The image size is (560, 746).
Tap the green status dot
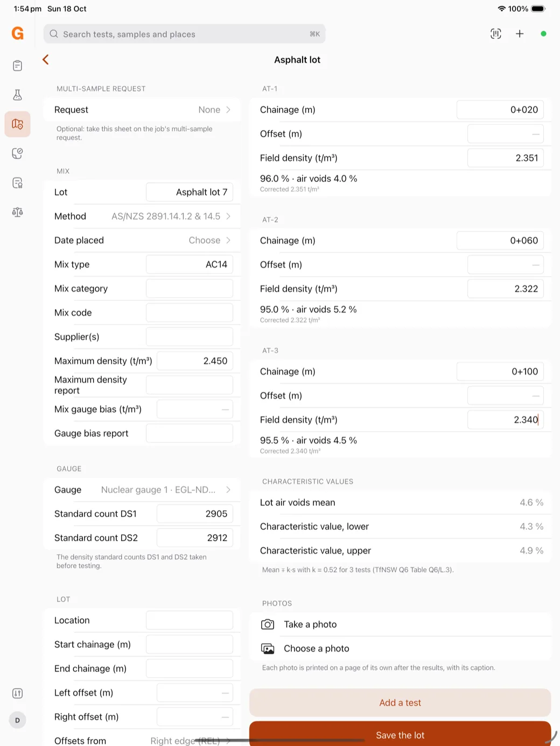tap(543, 34)
